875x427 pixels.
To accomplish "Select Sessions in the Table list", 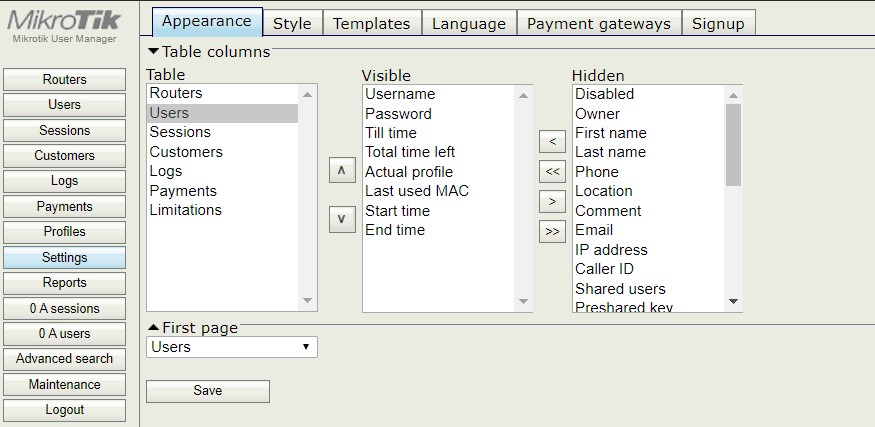I will [180, 132].
